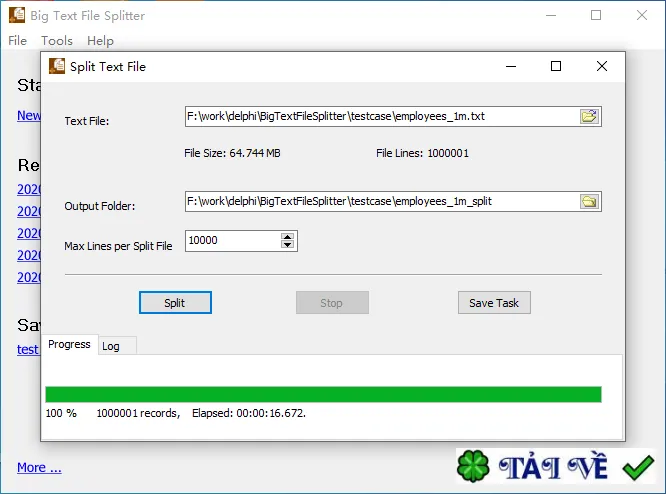This screenshot has width=666, height=494.
Task: Click the 100 % progress text
Action: coord(61,413)
